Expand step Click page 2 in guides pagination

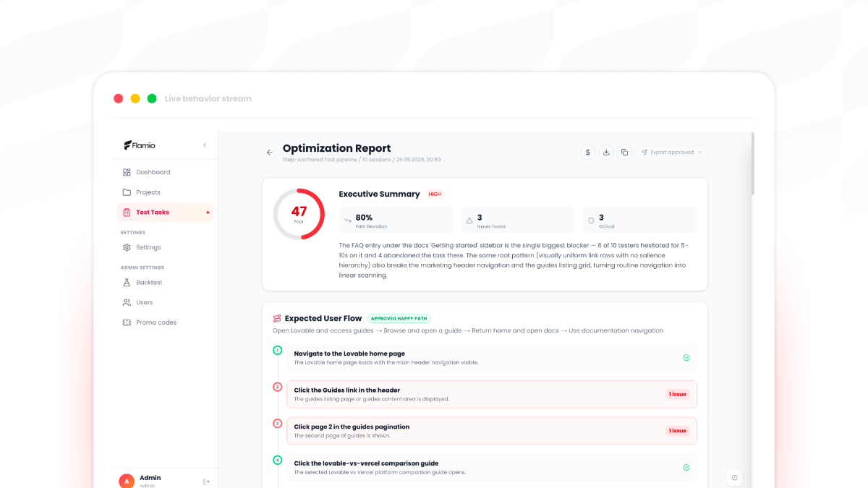tap(492, 431)
